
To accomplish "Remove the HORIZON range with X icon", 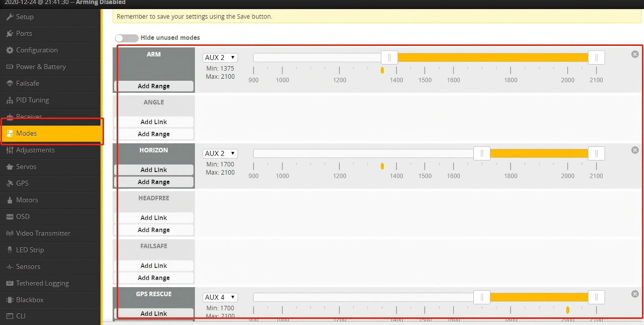I will [635, 150].
